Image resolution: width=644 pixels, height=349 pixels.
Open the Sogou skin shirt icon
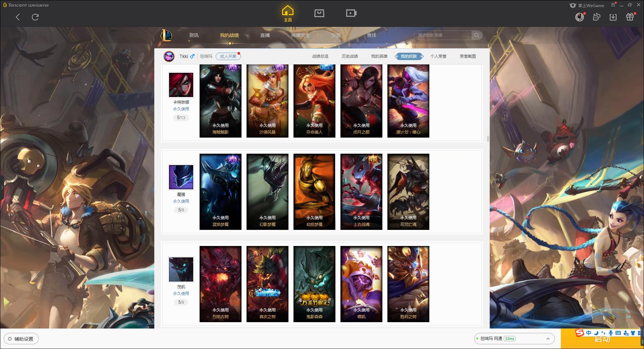click(633, 333)
